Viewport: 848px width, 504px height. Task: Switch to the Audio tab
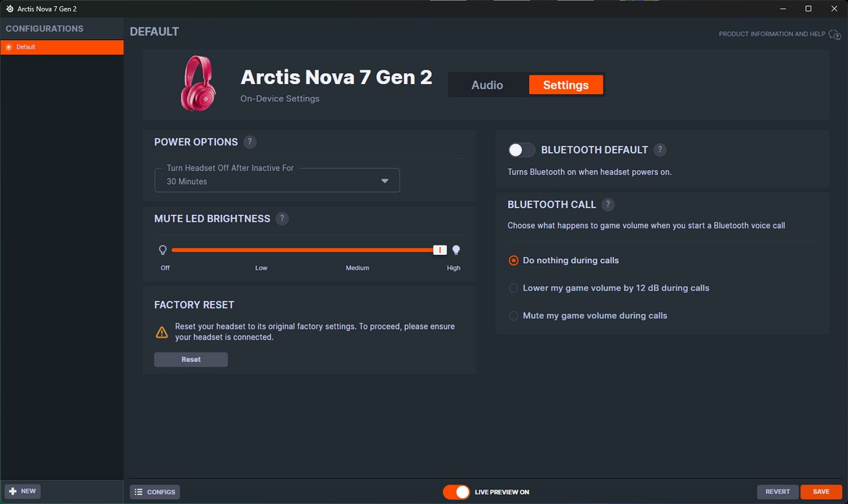[x=487, y=85]
